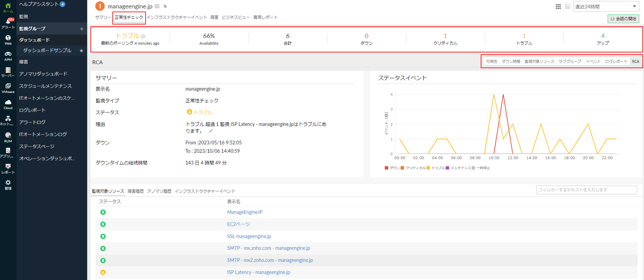Open the SSL-manageengine.jp link
Viewport: 644px width, 280px height.
point(249,236)
